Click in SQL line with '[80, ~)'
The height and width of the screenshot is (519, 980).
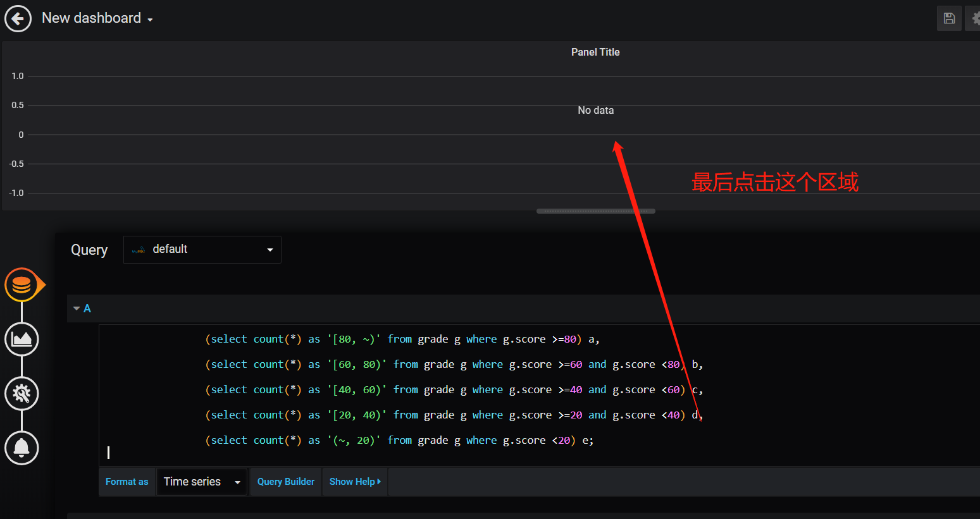coord(402,339)
